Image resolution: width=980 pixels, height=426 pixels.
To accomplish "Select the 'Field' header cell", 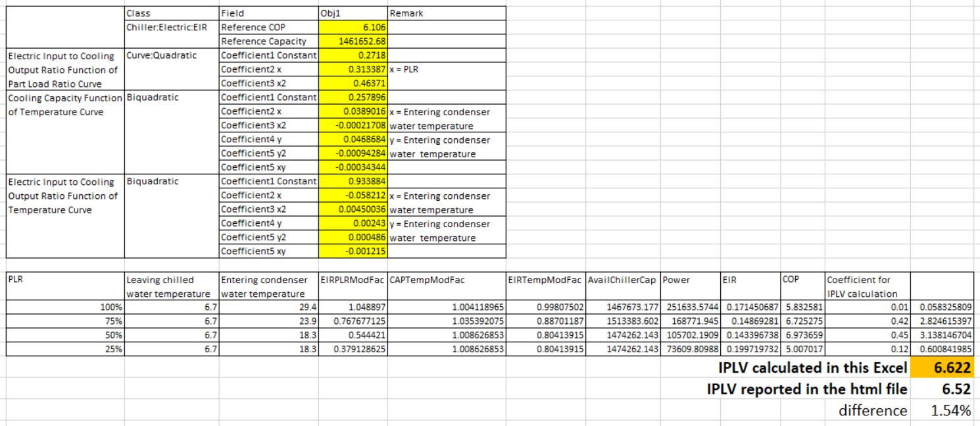I will (x=268, y=13).
